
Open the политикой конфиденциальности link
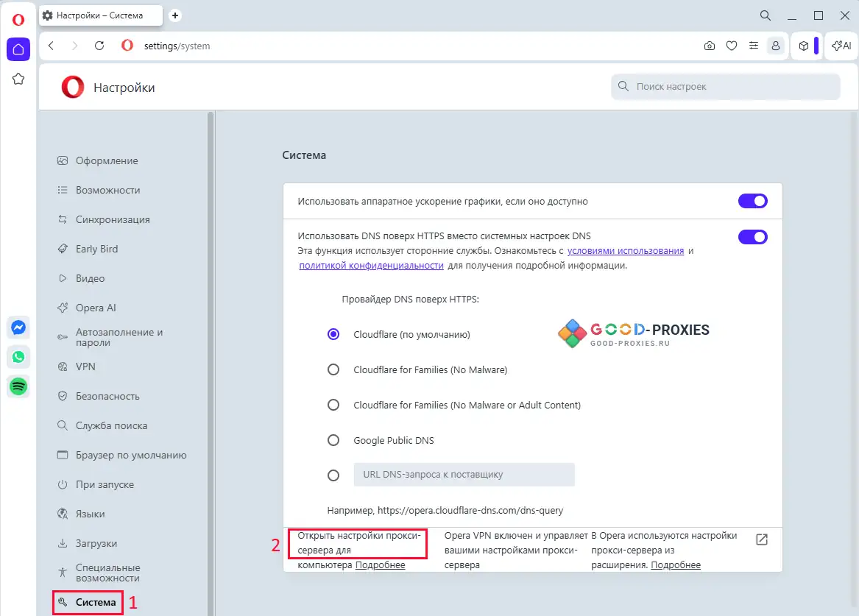(372, 266)
